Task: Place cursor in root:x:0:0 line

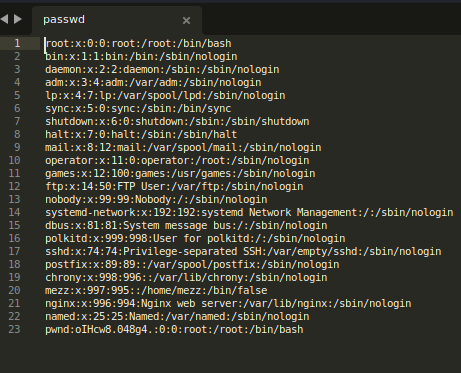Action: pyautogui.click(x=138, y=44)
